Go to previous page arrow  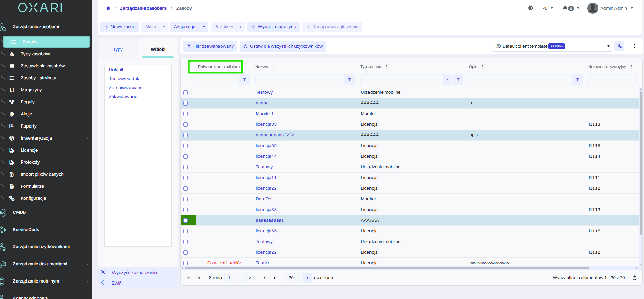click(x=199, y=278)
